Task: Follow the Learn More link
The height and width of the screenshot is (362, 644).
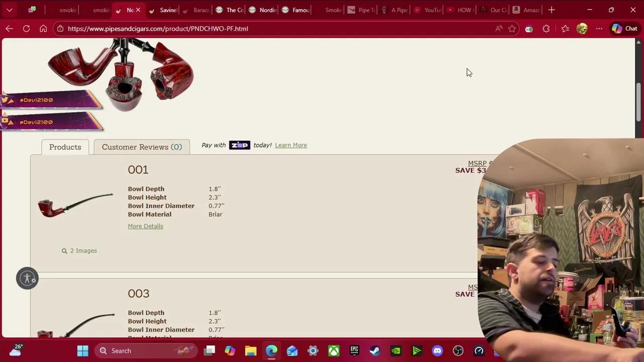Action: point(291,145)
